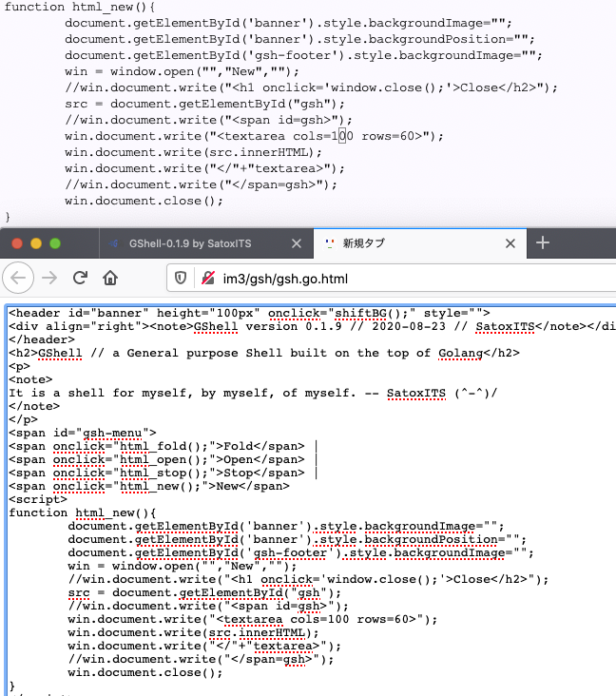Viewport: 616px width, 696px height.
Task: Click the misspelled word SatoxITS in header line
Action: pos(508,326)
